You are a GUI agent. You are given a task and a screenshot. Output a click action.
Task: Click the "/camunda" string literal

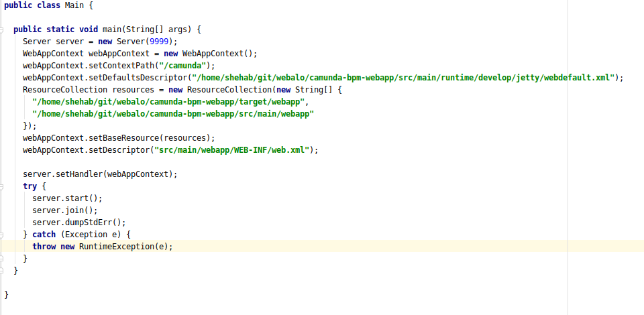pyautogui.click(x=182, y=66)
